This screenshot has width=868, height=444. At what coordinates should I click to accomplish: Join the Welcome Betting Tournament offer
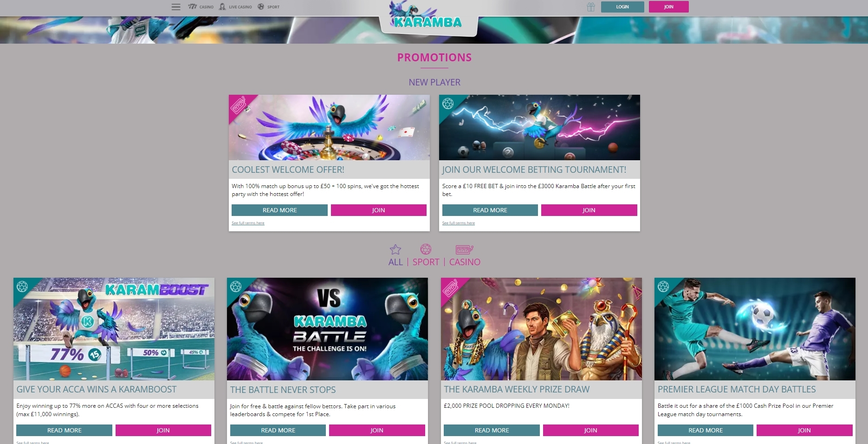589,210
